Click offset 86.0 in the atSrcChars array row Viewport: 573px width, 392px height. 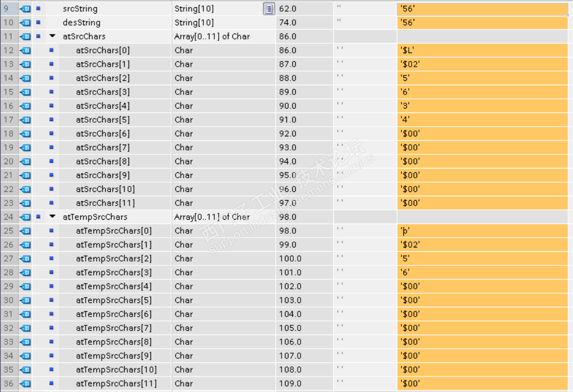[287, 37]
